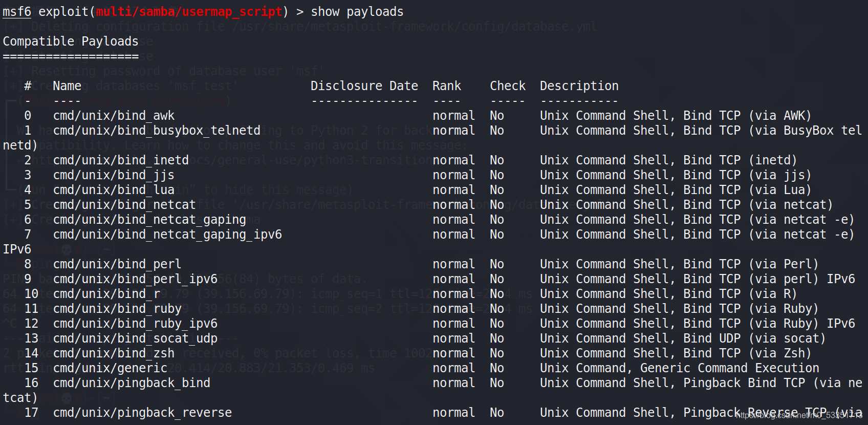
Task: Click the 'Check' column header
Action: (508, 86)
